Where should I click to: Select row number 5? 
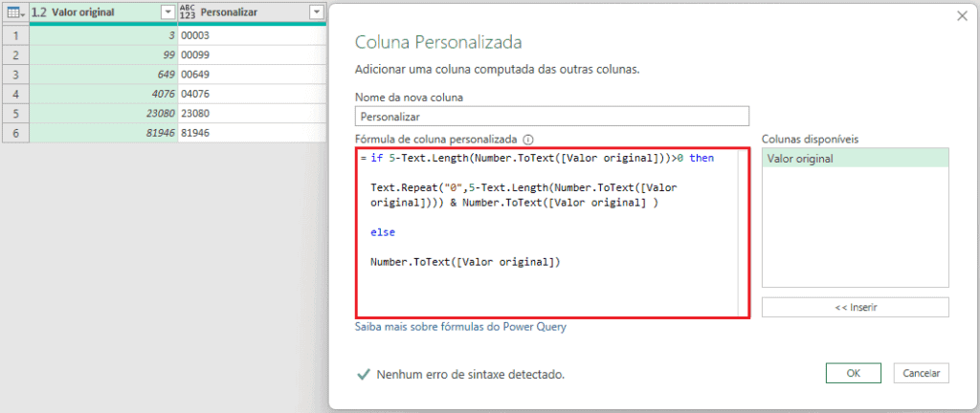point(15,114)
